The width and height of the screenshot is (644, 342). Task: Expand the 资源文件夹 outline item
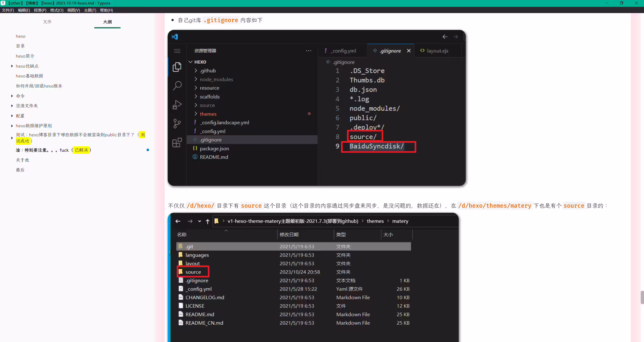(x=12, y=106)
